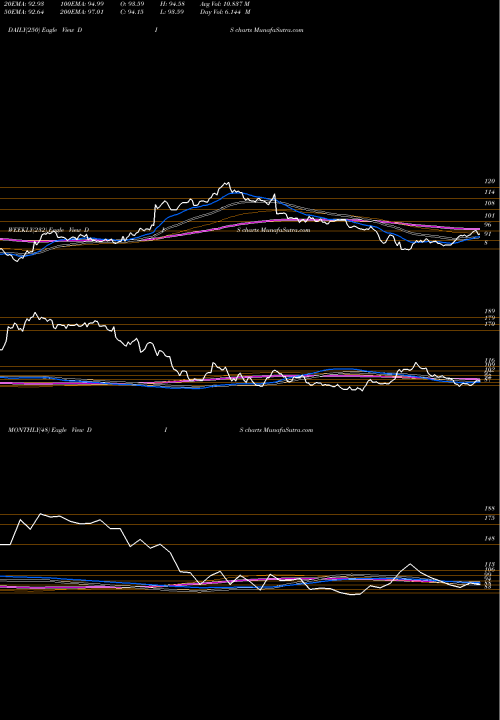Click the MunafaSutra.com text on the weekly chart

pos(285,230)
